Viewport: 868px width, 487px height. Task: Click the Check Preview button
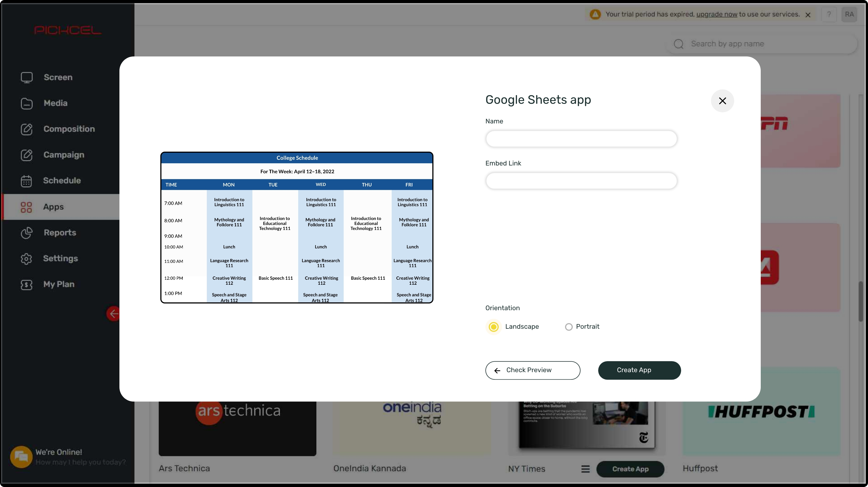(x=532, y=370)
